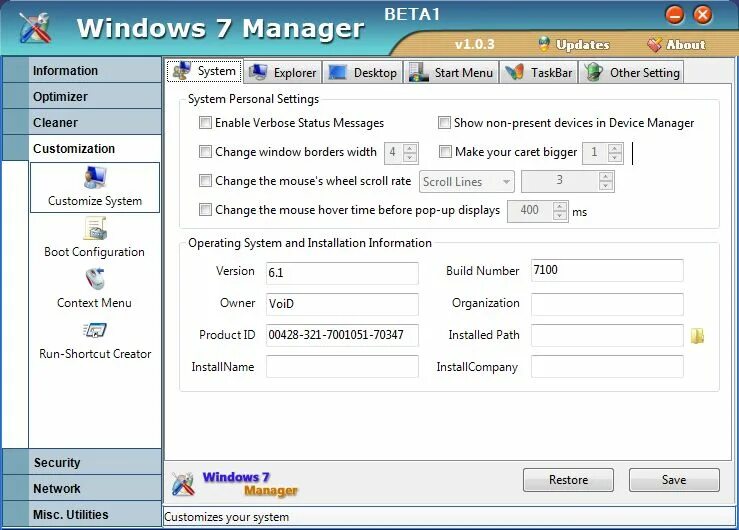The height and width of the screenshot is (530, 739).
Task: Decrease the caret size spinner
Action: (615, 158)
